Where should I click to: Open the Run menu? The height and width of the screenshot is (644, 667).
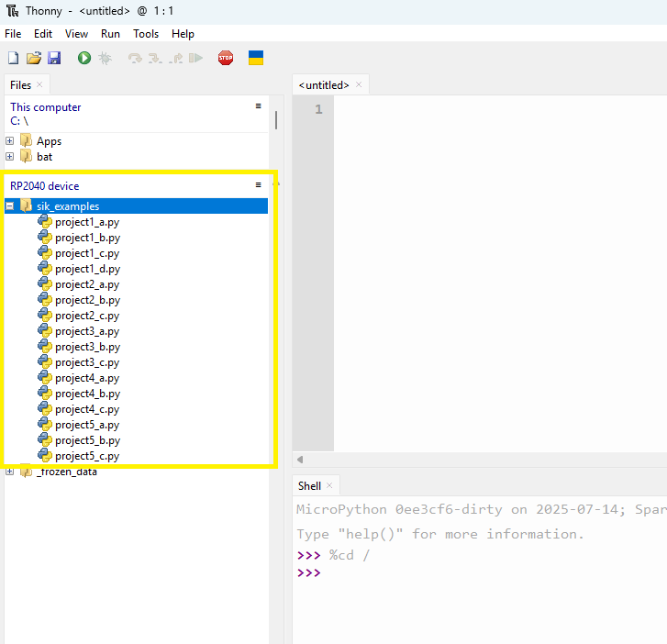pyautogui.click(x=110, y=34)
